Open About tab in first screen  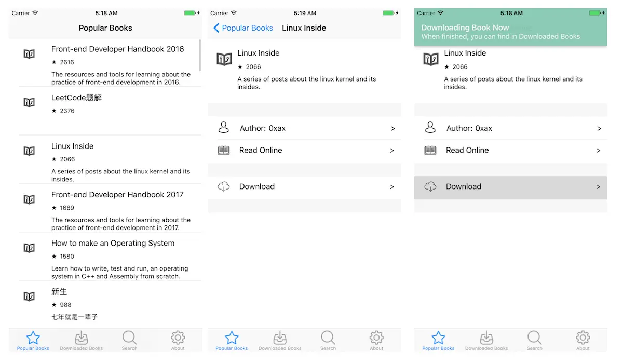point(178,341)
